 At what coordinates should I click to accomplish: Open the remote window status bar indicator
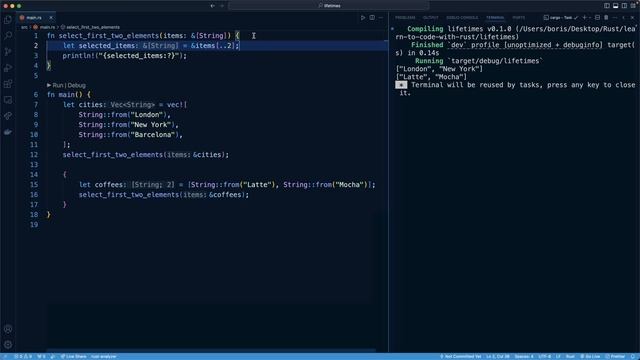click(x=5, y=356)
